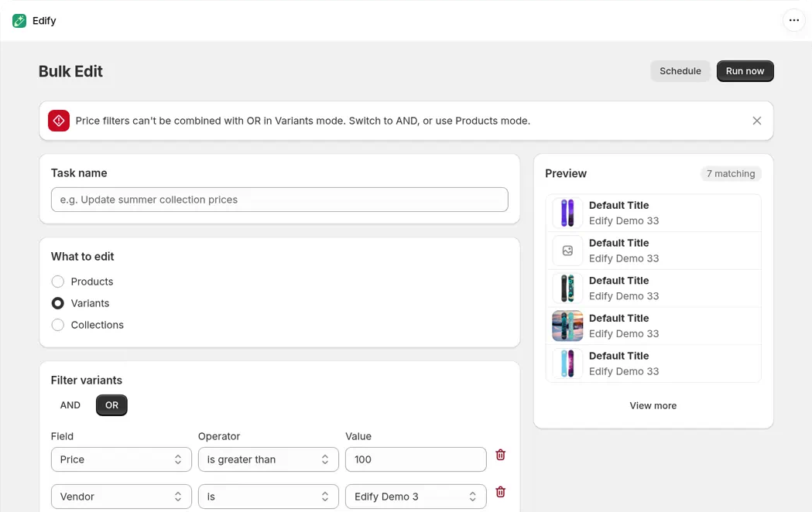Open the Edify Demo 3 value dropdown
812x512 pixels.
point(416,497)
